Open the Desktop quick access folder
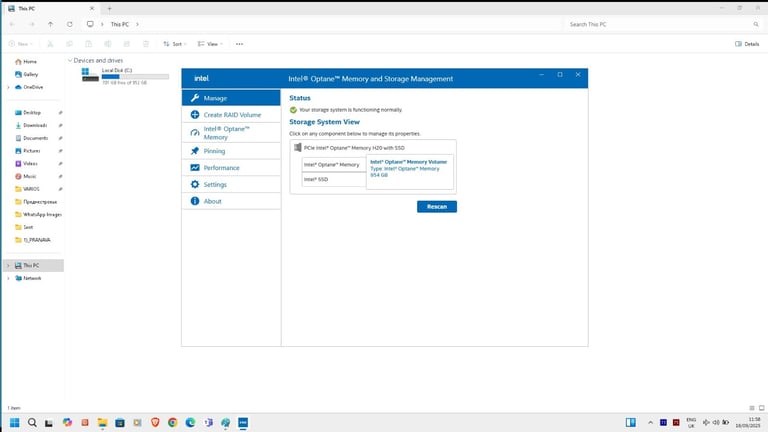This screenshot has height=432, width=768. click(x=32, y=112)
